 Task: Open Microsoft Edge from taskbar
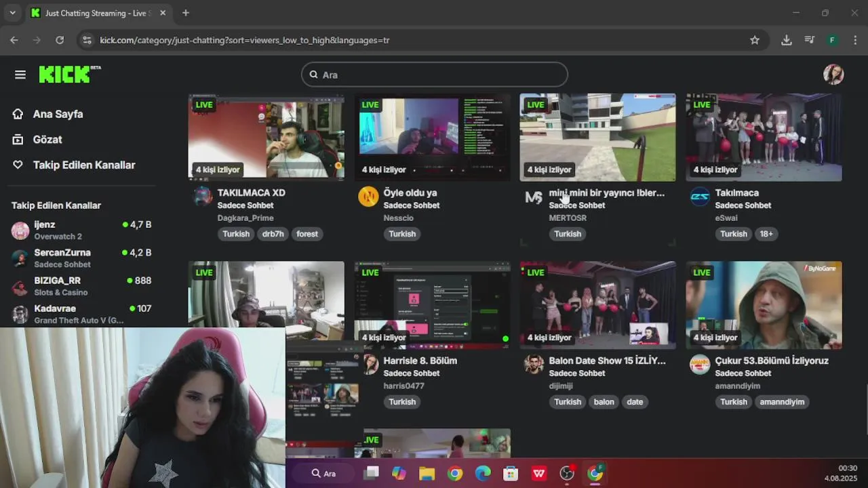point(483,473)
